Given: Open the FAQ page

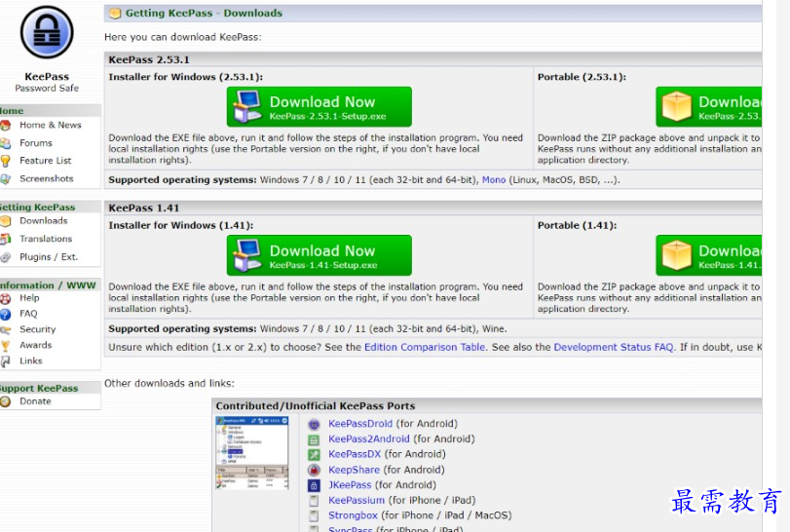Looking at the screenshot, I should (28, 314).
